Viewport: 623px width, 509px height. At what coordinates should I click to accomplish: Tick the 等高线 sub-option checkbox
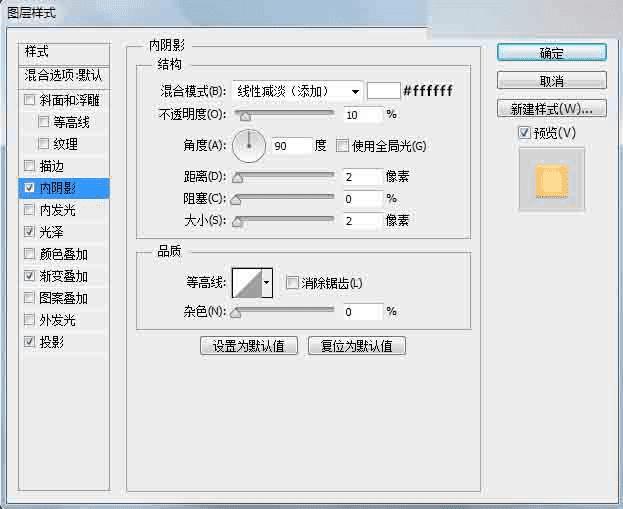pyautogui.click(x=43, y=122)
